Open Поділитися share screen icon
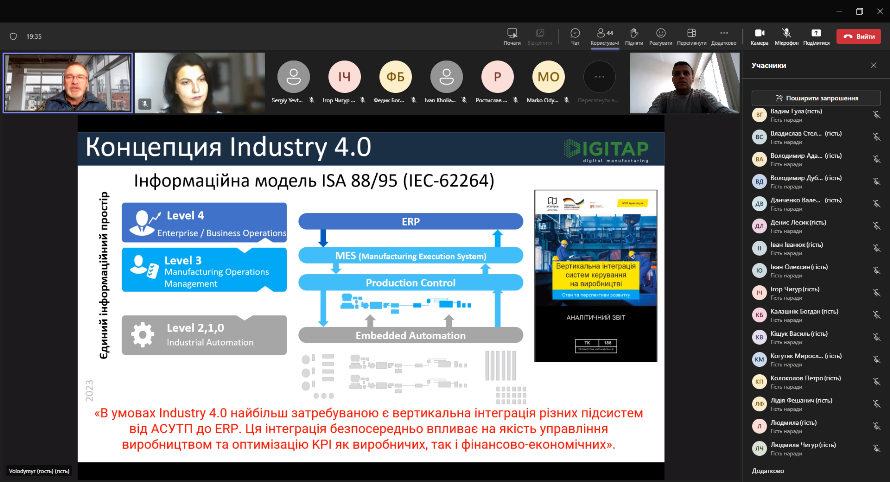This screenshot has width=890, height=482. click(x=816, y=35)
